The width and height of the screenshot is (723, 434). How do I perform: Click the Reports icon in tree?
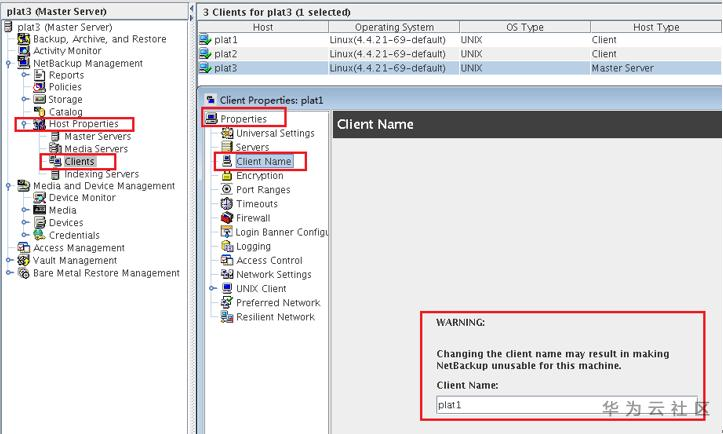click(40, 75)
